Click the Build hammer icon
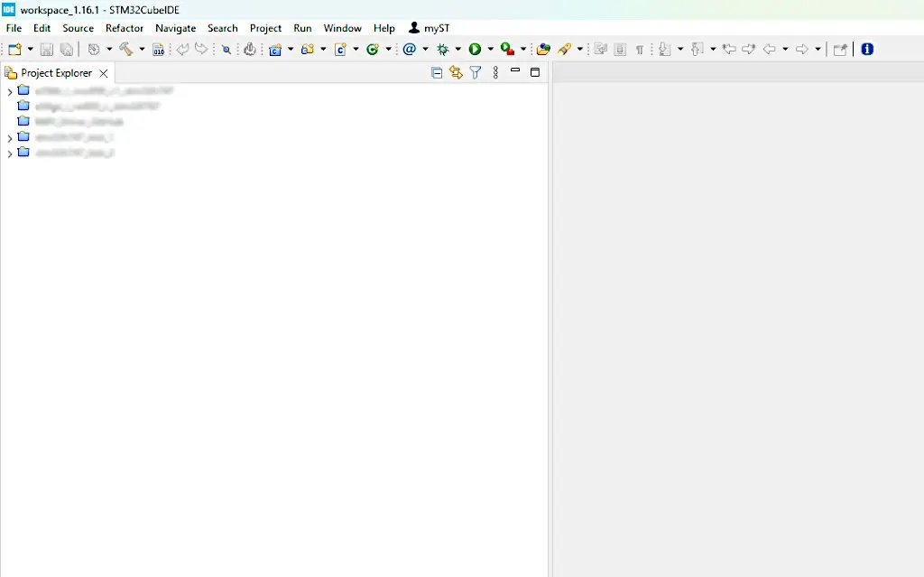Image resolution: width=924 pixels, height=577 pixels. click(x=125, y=50)
